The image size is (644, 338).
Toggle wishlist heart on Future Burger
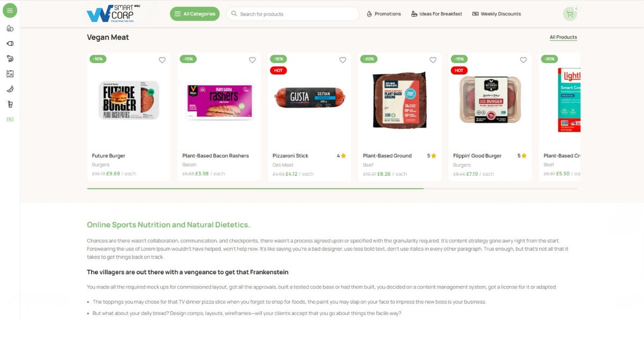[162, 60]
